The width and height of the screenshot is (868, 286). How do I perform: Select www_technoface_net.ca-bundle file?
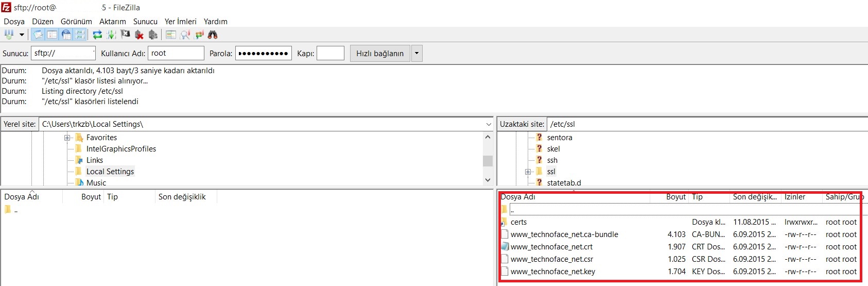564,234
